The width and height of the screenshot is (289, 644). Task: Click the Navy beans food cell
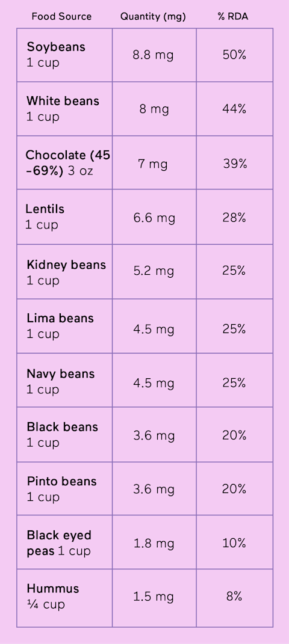coord(64,380)
